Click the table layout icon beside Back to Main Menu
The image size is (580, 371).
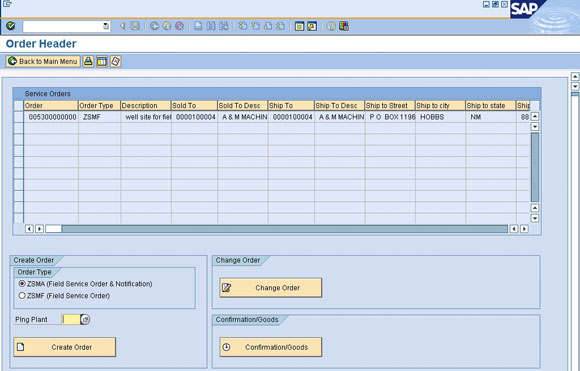tap(102, 61)
